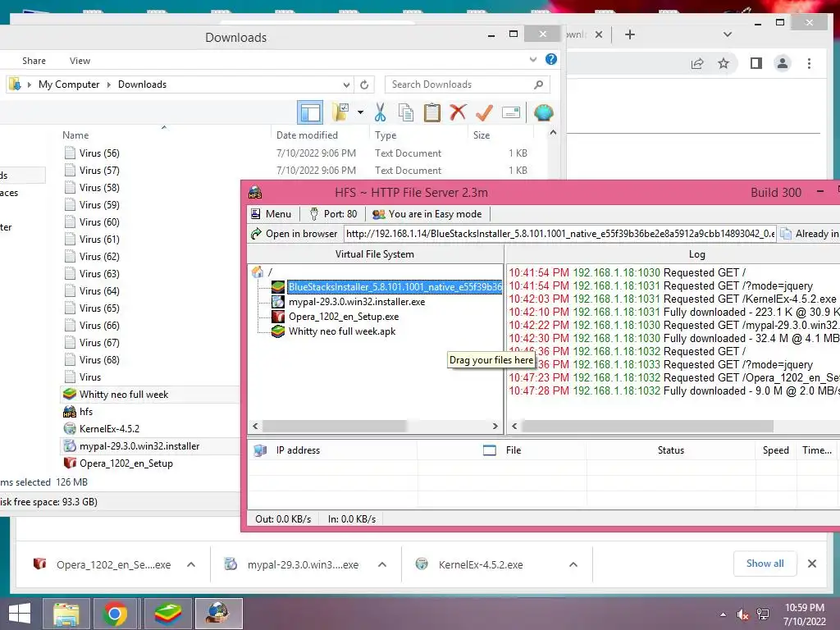This screenshot has width=840, height=630.
Task: Click the Chrome share page icon
Action: click(697, 64)
